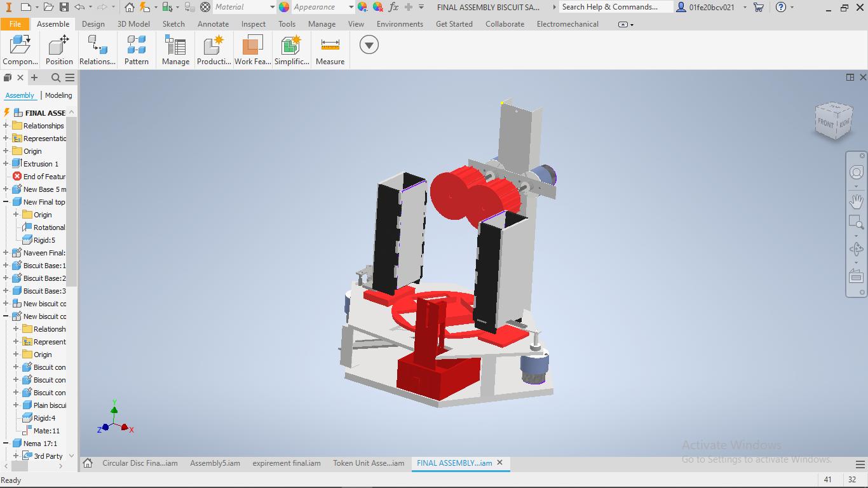Expand the 3rd Party node
Image resolution: width=868 pixels, height=488 pixels.
(x=16, y=456)
